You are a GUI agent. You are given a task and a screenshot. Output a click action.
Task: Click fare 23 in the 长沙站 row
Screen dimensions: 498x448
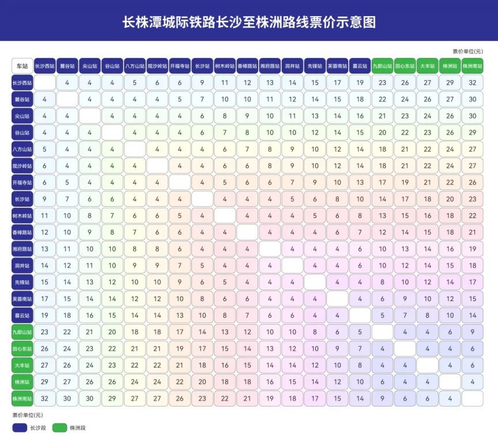click(472, 199)
